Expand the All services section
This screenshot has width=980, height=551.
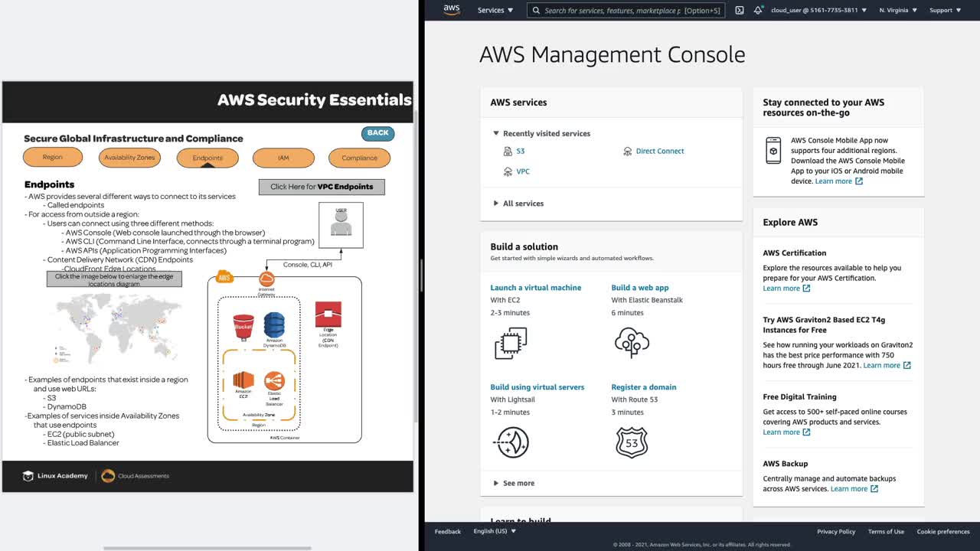pyautogui.click(x=518, y=204)
